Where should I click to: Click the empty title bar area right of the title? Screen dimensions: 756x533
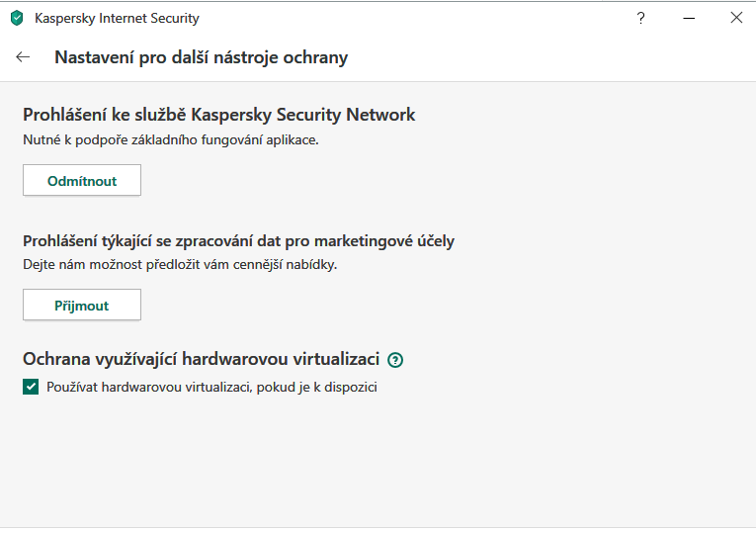[415, 18]
